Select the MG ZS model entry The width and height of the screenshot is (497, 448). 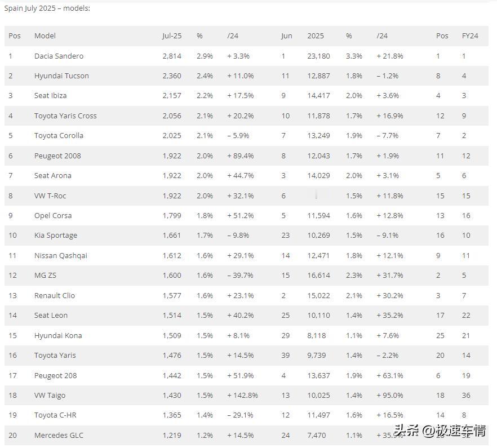pyautogui.click(x=45, y=275)
